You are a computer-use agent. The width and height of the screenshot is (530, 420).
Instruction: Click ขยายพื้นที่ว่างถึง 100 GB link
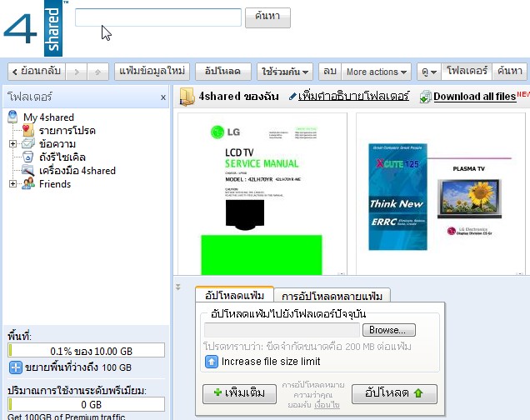pyautogui.click(x=78, y=367)
